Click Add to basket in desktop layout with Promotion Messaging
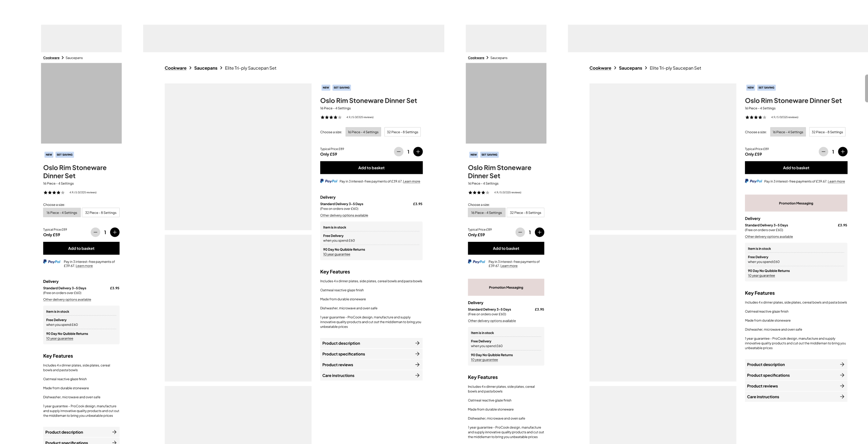 pos(796,168)
